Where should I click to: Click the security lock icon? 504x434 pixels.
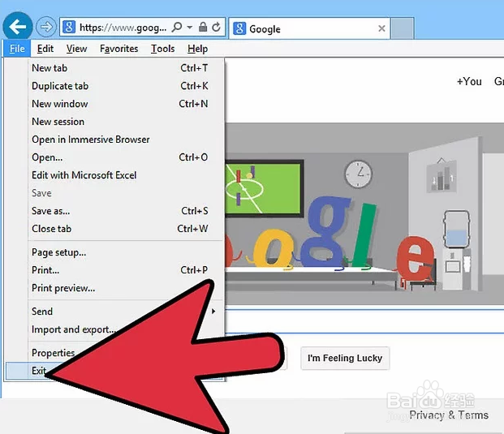click(x=203, y=27)
